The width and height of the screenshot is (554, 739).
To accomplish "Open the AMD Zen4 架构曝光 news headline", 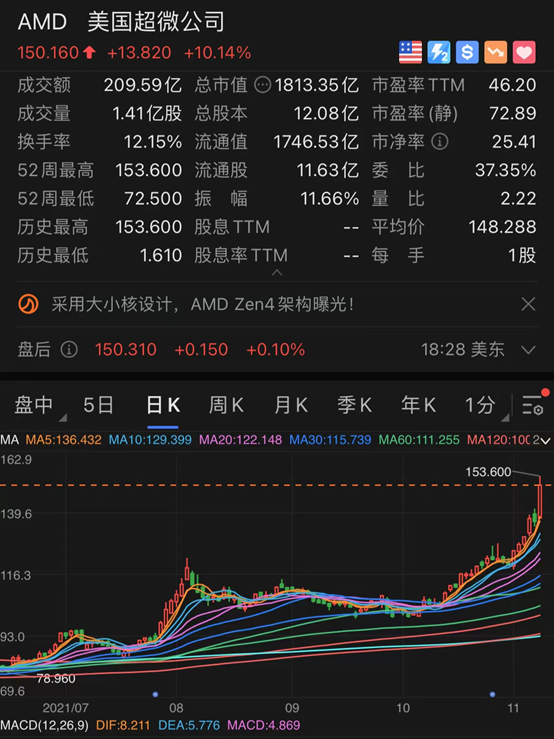I will click(x=203, y=304).
